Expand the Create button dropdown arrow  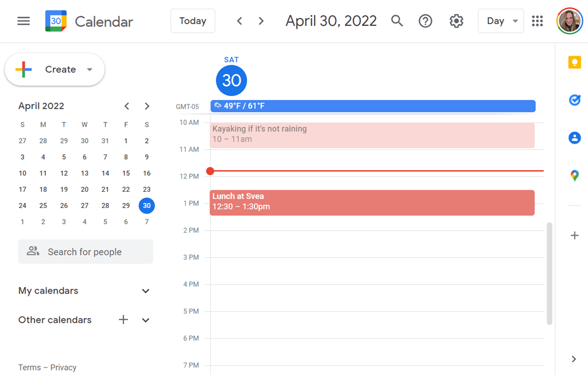point(90,69)
